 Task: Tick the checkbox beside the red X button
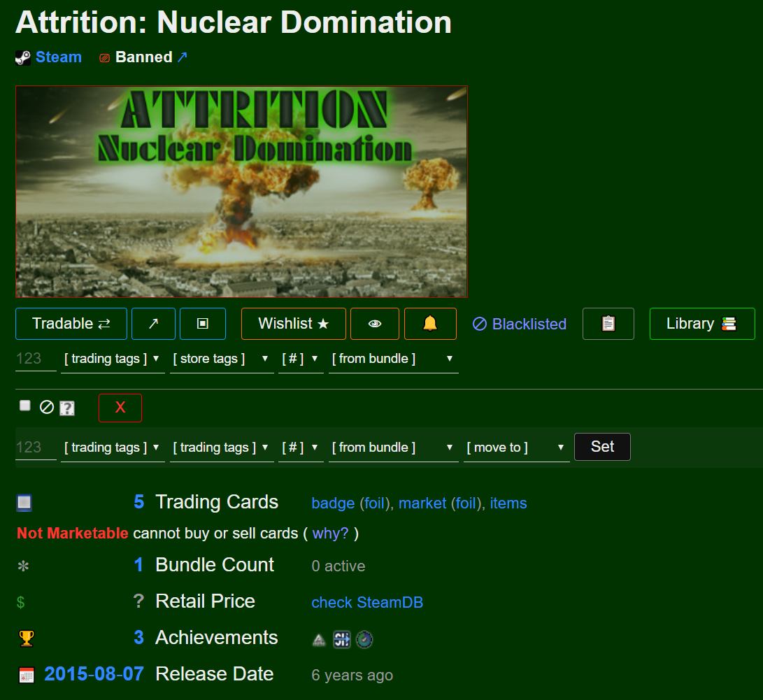tap(24, 406)
